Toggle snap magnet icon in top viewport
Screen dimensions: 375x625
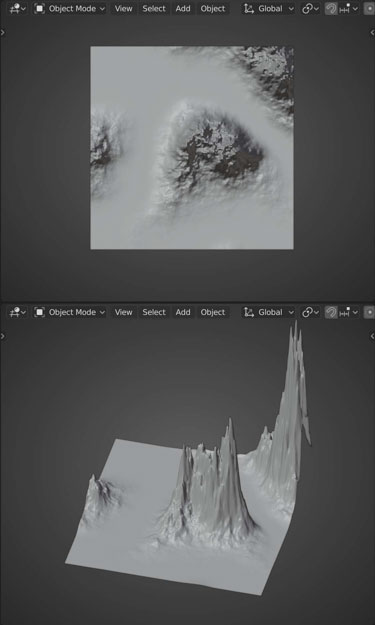click(330, 8)
